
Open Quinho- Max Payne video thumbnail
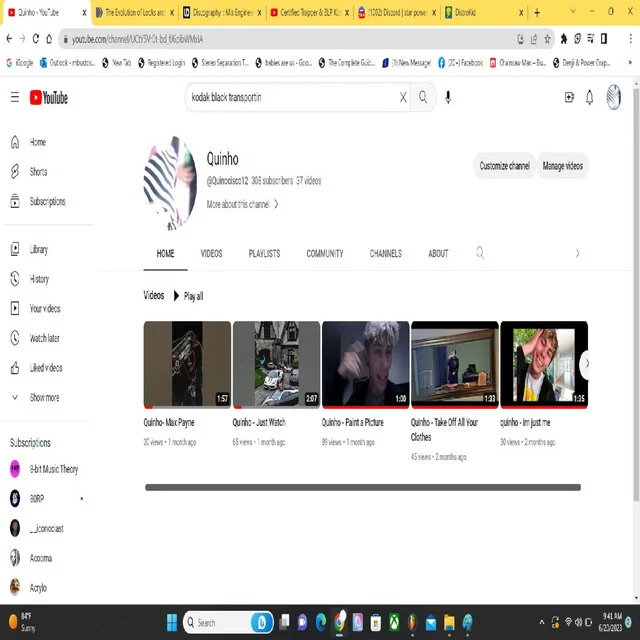click(187, 364)
